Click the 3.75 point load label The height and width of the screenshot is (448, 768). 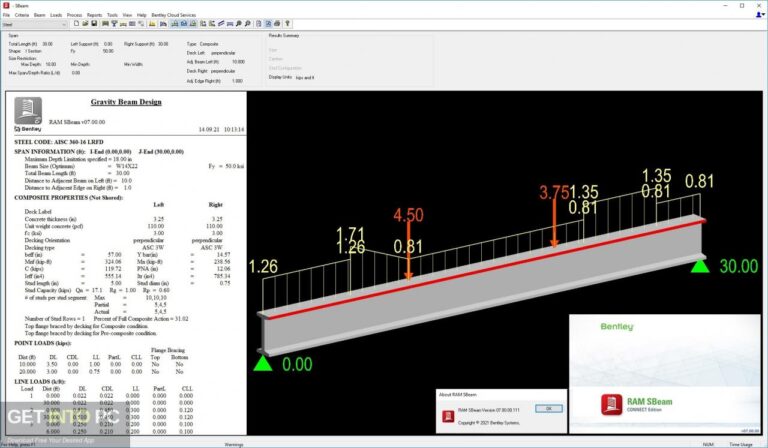pyautogui.click(x=554, y=192)
